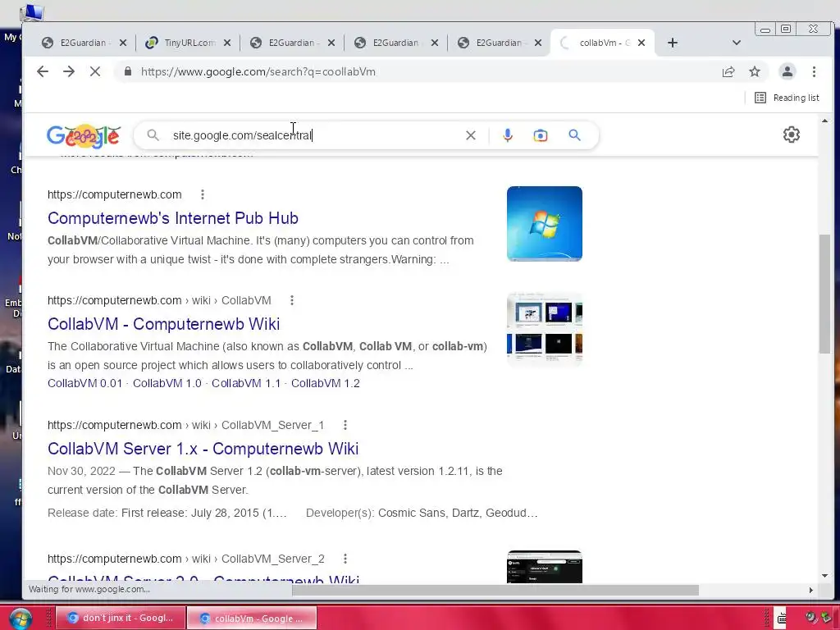Start a voice search with microphone
The height and width of the screenshot is (630, 840).
[507, 135]
